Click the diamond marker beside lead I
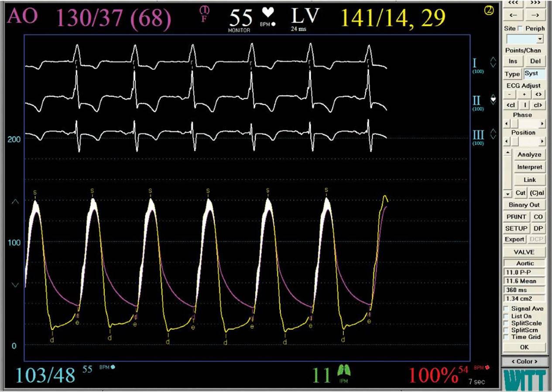 point(493,62)
